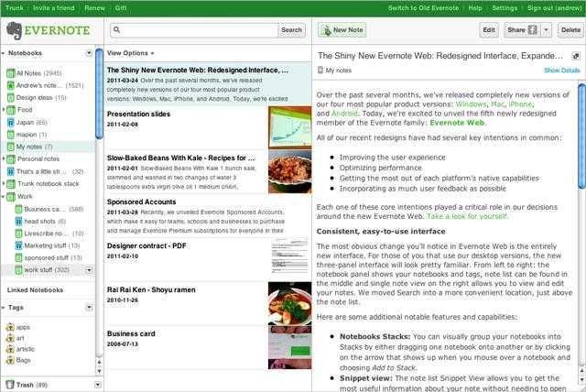Sign out of andrew account
The image size is (586, 392).
pyautogui.click(x=554, y=8)
